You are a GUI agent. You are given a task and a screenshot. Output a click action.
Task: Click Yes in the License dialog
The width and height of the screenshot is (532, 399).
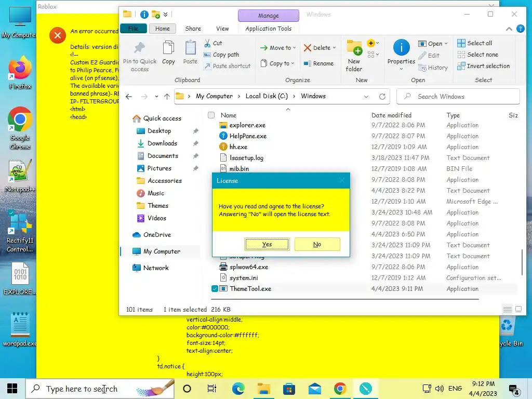pyautogui.click(x=267, y=244)
